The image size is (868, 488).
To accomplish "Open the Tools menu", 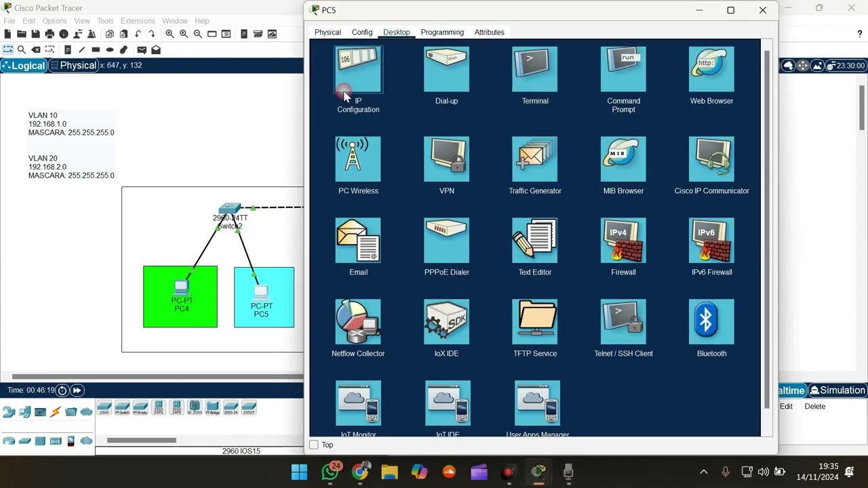I will pyautogui.click(x=105, y=21).
